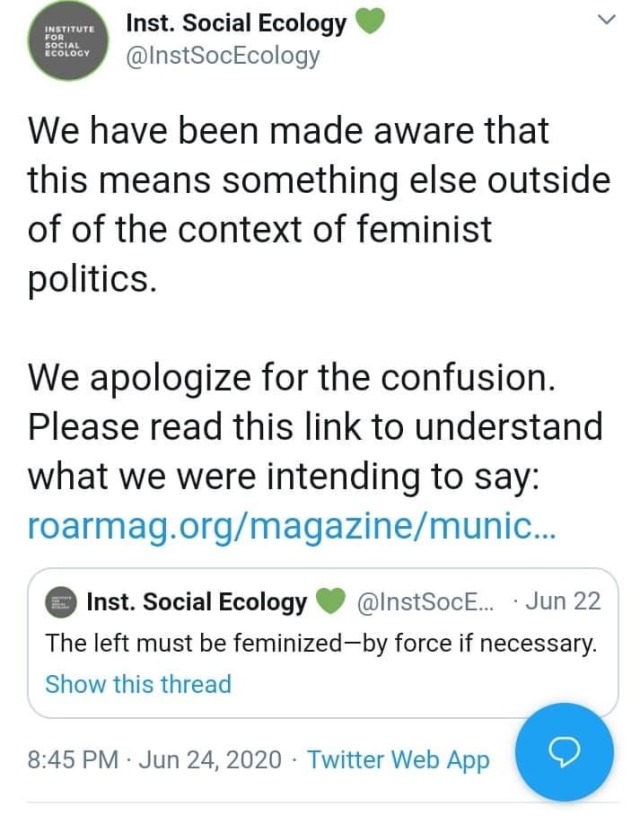Click the green heart beside the header name
Screen dimensions: 640x824
tap(370, 22)
